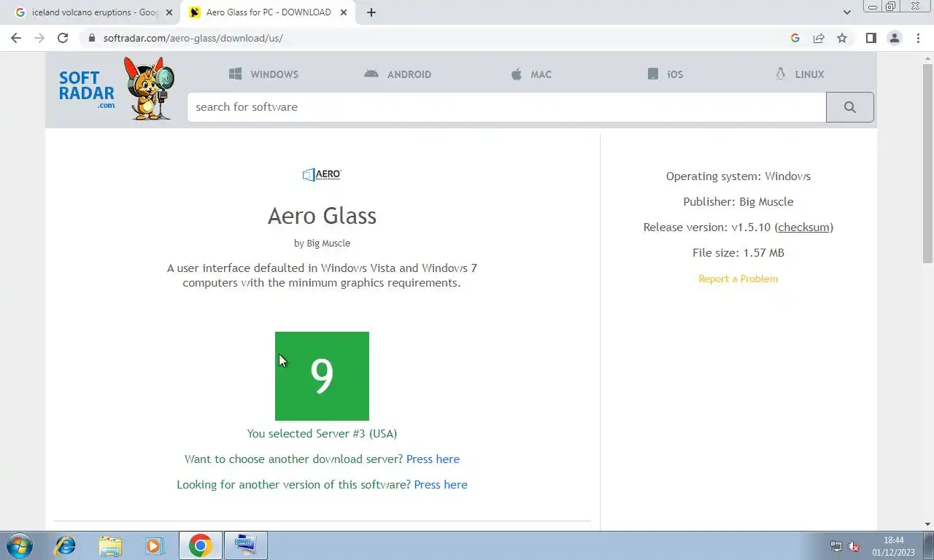The height and width of the screenshot is (560, 934).
Task: Click Report a Problem link
Action: tap(738, 279)
